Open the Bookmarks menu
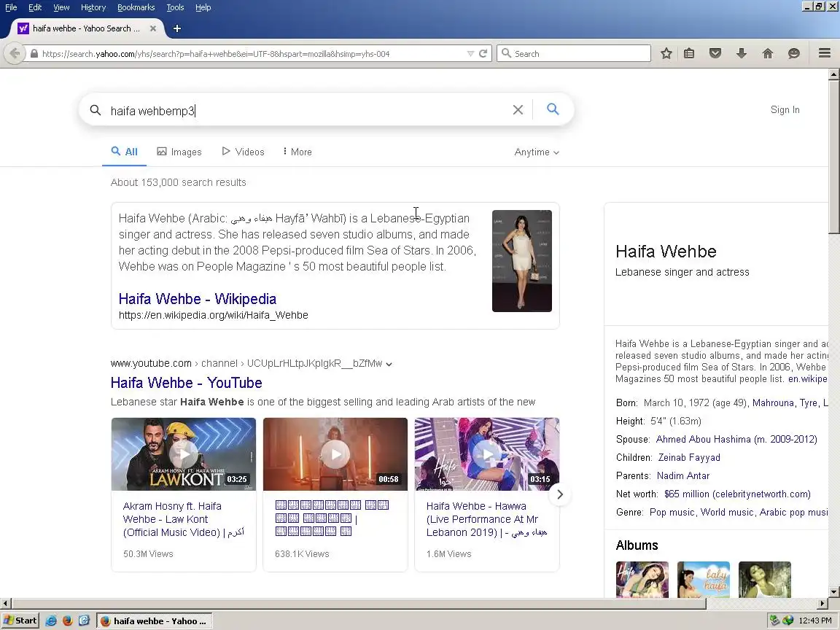 pos(136,7)
